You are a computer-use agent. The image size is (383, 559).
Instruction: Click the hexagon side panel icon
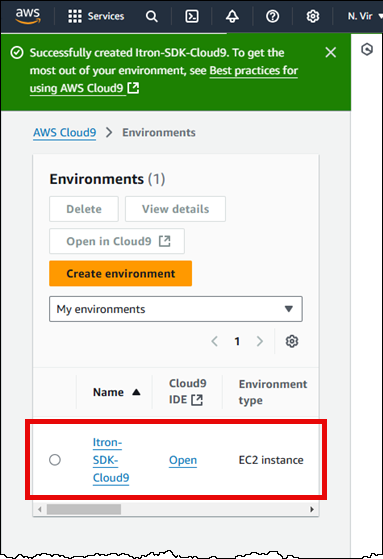[x=367, y=49]
